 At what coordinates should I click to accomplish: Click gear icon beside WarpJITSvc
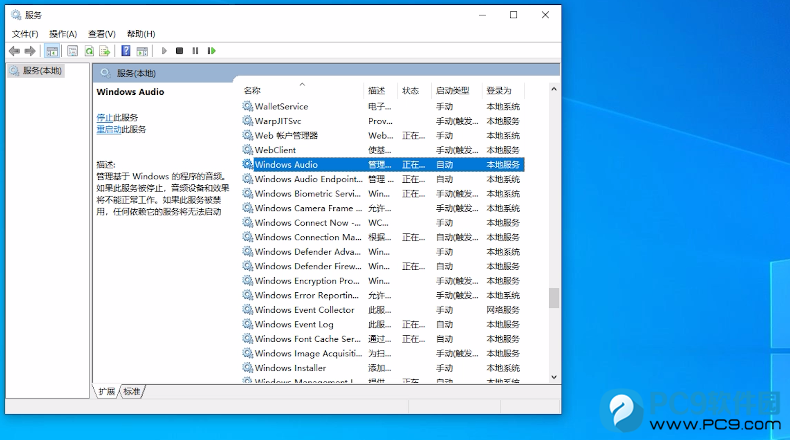[247, 121]
